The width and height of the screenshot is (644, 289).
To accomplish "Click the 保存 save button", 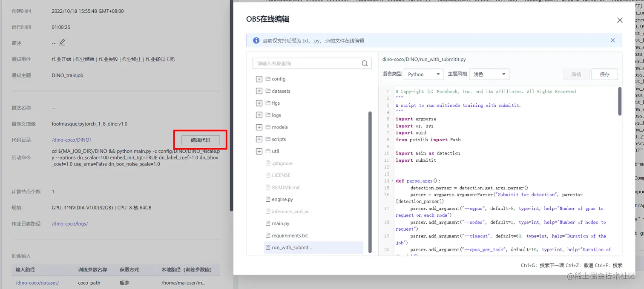I will [604, 74].
